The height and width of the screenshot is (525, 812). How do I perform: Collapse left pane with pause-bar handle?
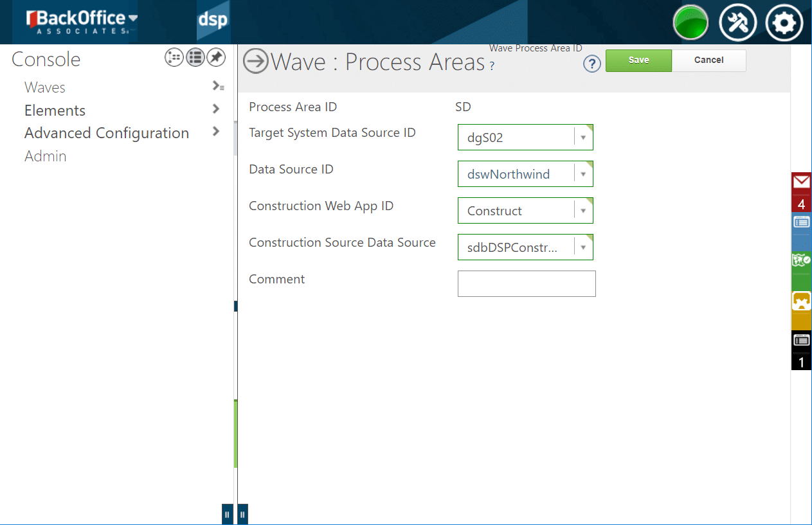227,515
